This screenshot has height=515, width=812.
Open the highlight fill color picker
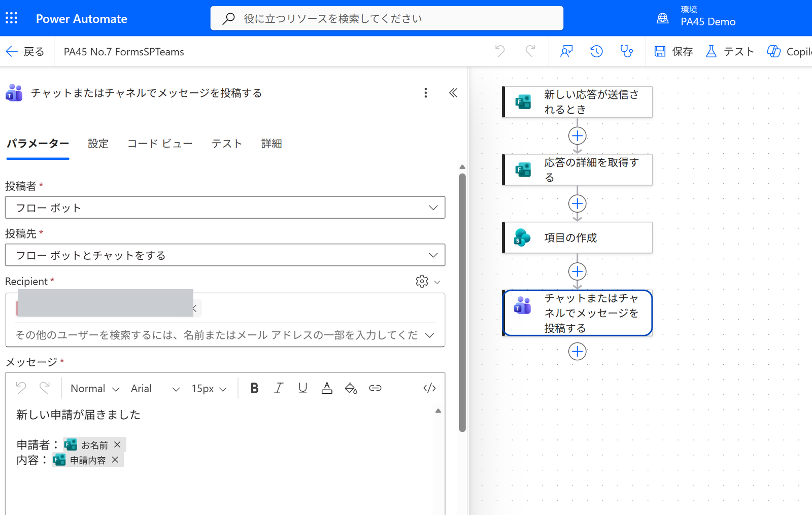tap(351, 388)
